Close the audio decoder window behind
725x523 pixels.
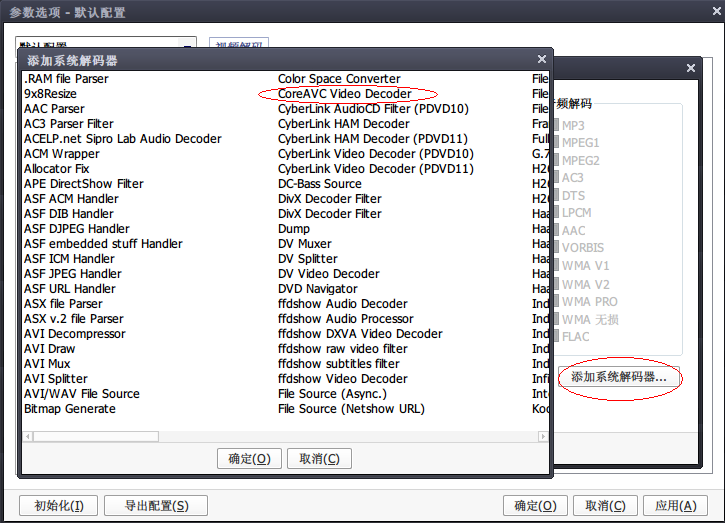(x=691, y=68)
